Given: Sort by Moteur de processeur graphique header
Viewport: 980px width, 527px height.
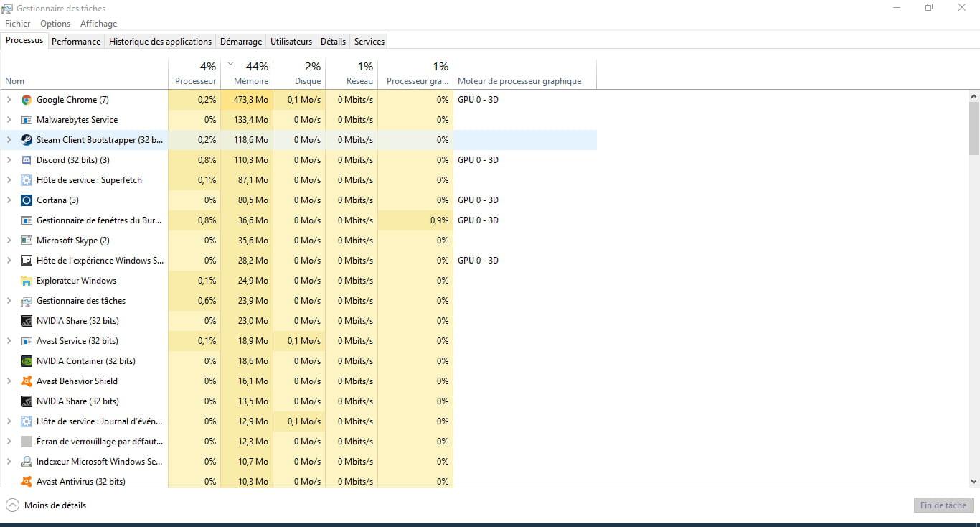Looking at the screenshot, I should pyautogui.click(x=524, y=74).
